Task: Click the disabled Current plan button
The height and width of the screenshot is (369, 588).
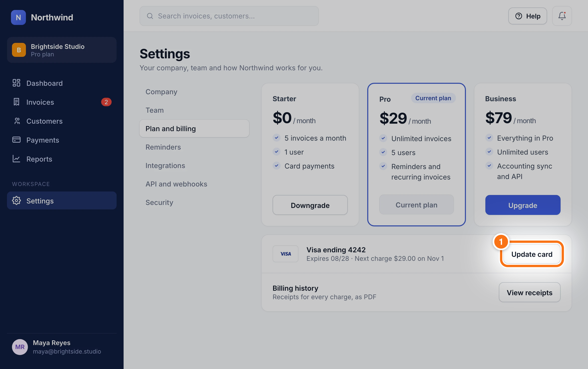Action: [416, 205]
